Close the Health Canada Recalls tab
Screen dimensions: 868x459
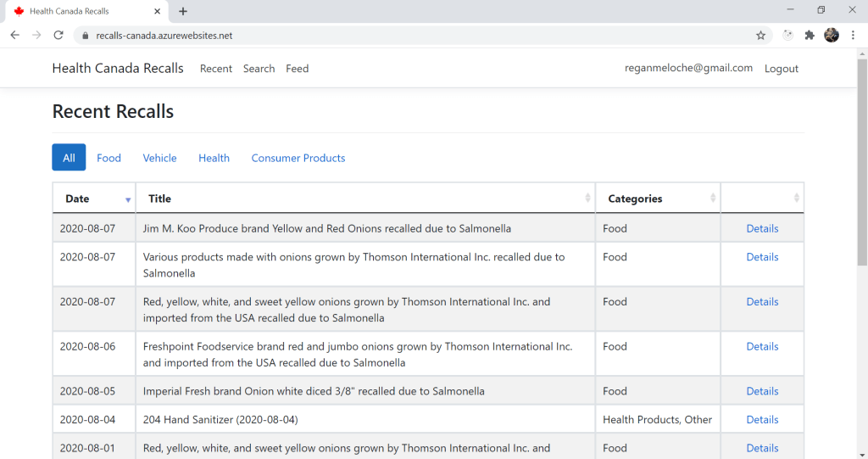[x=159, y=11]
